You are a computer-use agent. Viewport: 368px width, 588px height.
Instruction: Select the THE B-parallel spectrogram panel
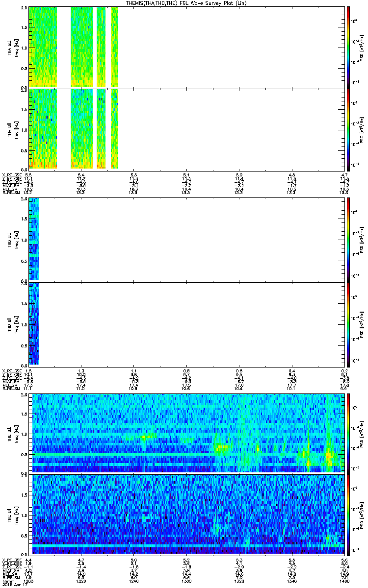click(186, 514)
